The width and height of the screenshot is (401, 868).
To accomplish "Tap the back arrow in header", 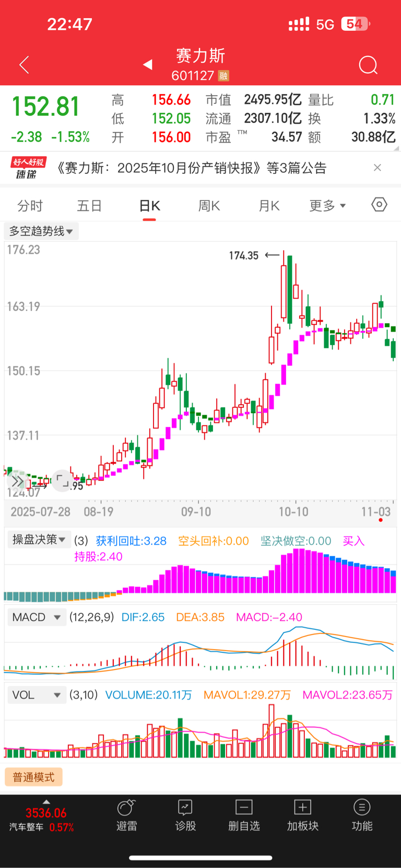I will (24, 65).
